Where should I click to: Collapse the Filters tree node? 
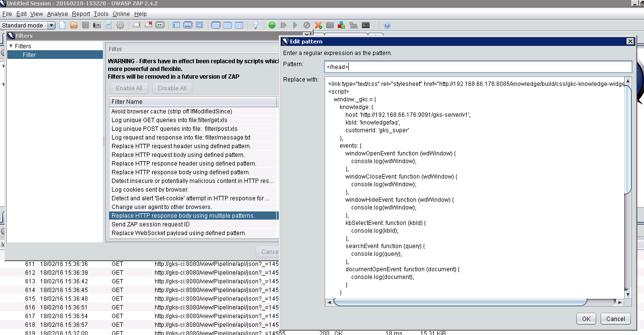(11, 46)
